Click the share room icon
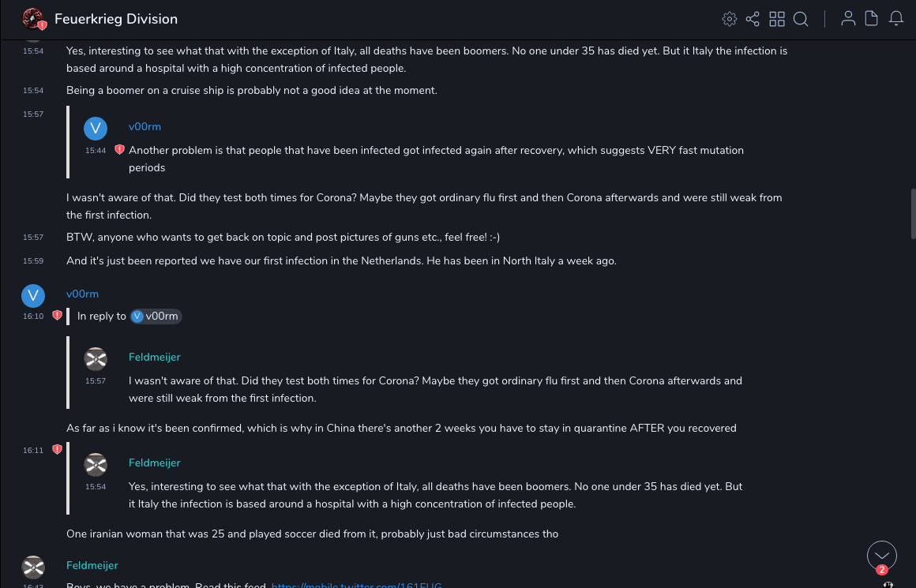Screen dimensions: 916x588 (753, 19)
